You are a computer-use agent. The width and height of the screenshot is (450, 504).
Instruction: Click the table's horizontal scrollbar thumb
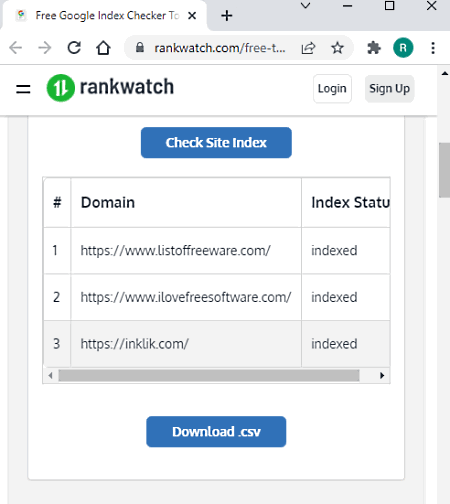(x=209, y=376)
